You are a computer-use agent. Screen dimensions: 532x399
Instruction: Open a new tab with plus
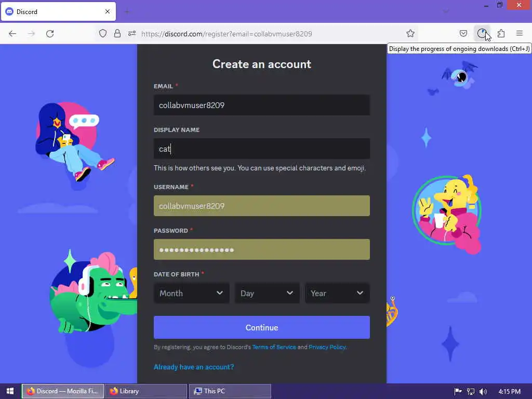click(x=127, y=12)
